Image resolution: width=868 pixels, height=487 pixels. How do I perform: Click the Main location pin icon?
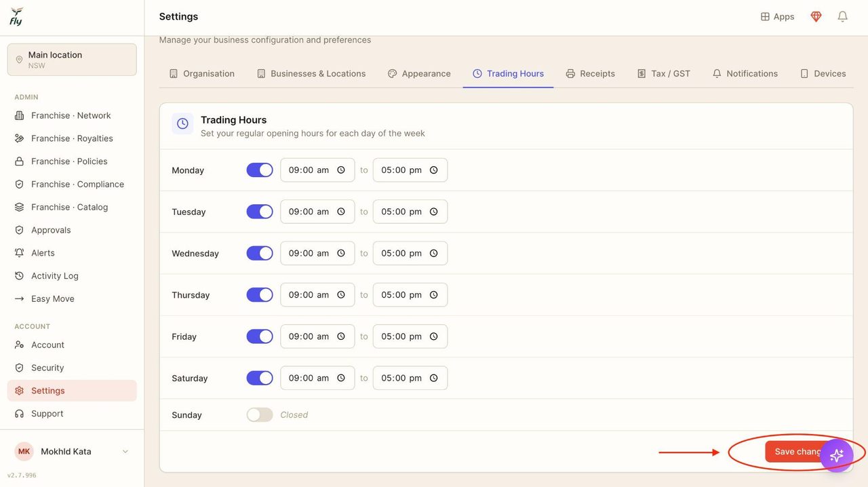click(19, 60)
